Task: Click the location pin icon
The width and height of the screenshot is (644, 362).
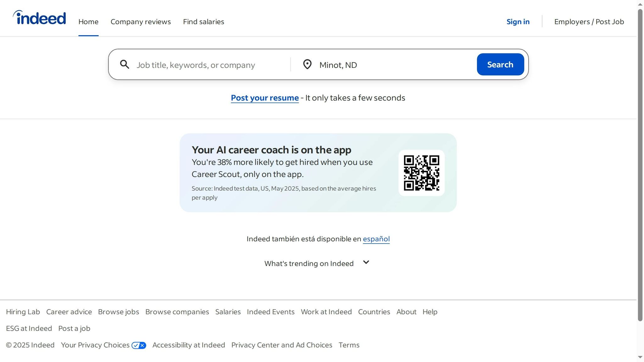Action: coord(307,64)
